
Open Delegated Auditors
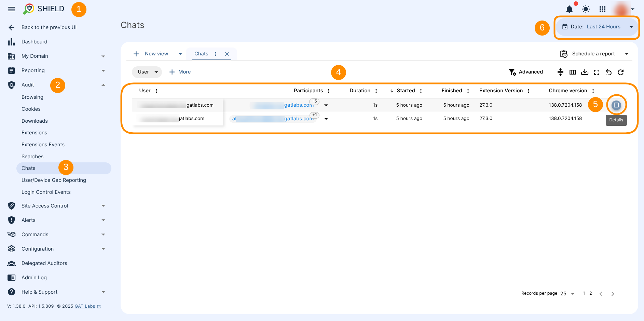(44, 263)
